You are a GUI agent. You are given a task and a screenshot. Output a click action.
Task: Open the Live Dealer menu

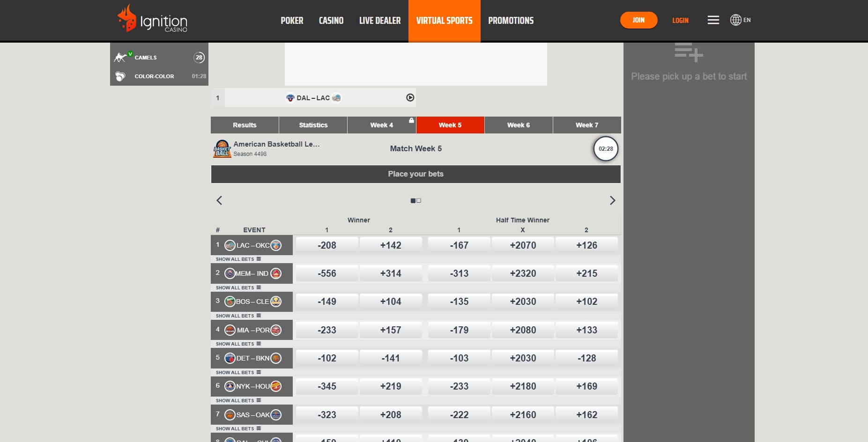[x=380, y=21]
